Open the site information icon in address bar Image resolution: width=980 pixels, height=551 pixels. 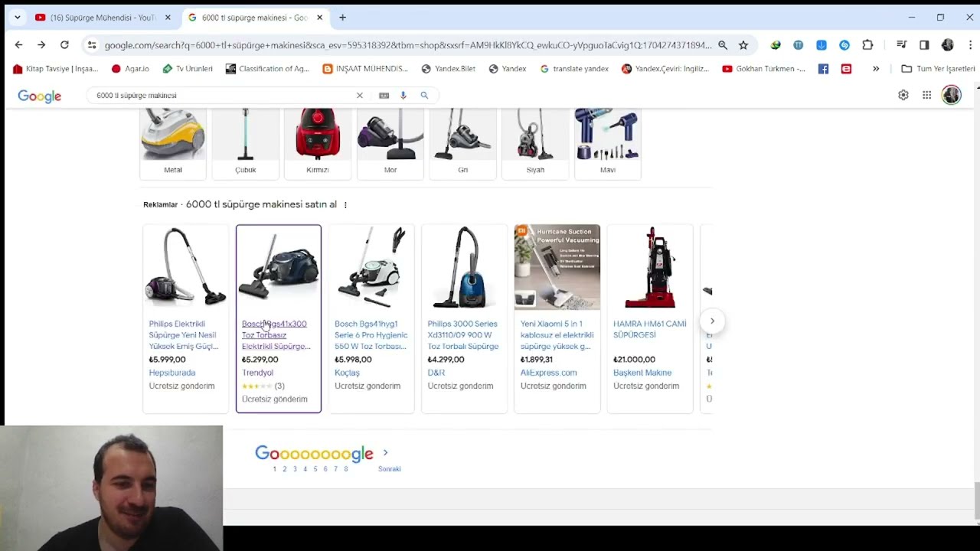92,45
